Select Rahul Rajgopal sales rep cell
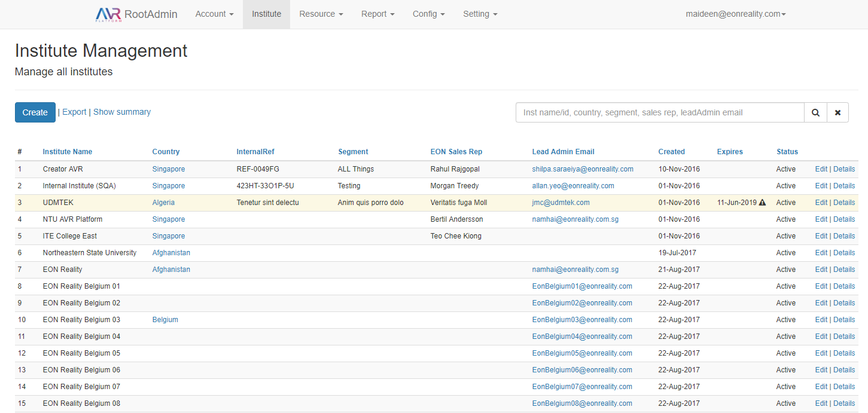Screen dimensions: 868x413 [x=455, y=169]
